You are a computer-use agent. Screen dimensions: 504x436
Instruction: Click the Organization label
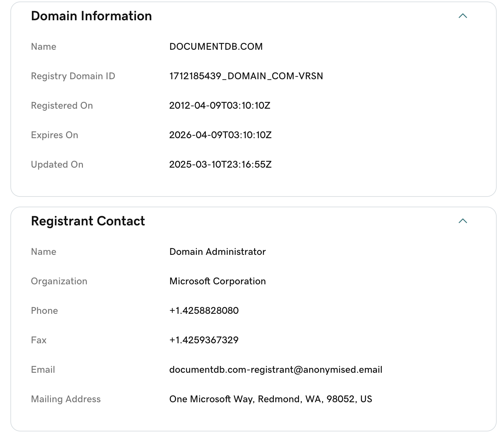click(59, 281)
